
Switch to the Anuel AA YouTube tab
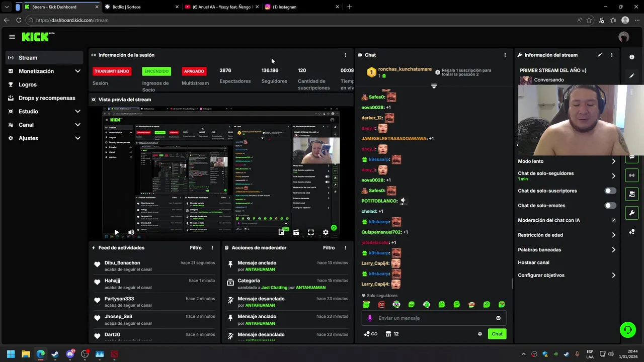point(221,7)
